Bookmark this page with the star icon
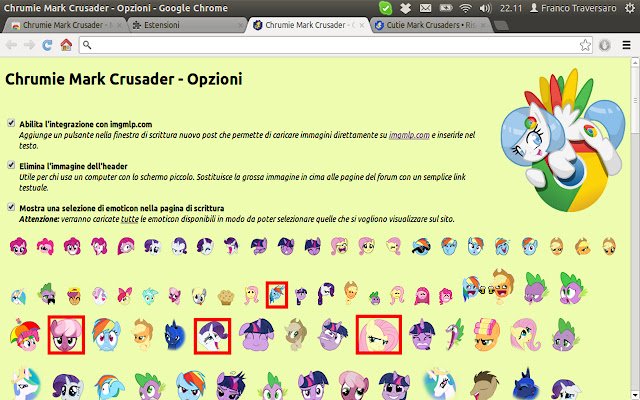The height and width of the screenshot is (400, 640). click(585, 45)
